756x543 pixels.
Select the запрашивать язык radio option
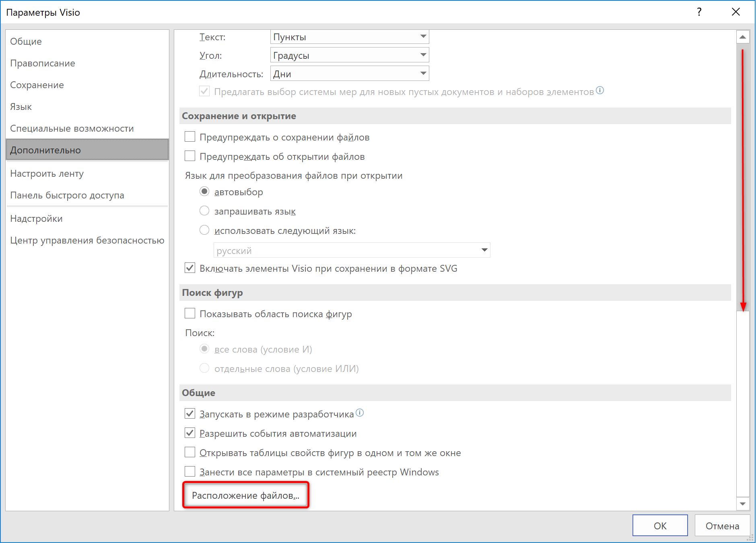[204, 211]
